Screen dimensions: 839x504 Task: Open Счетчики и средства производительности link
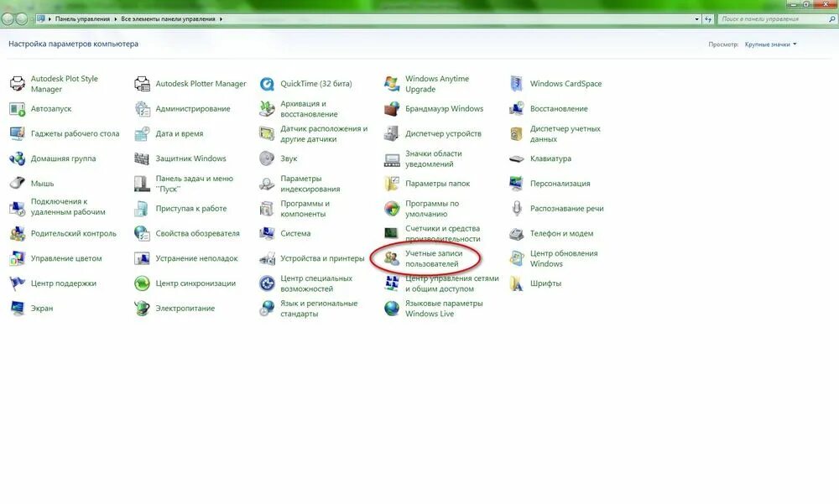(x=442, y=233)
